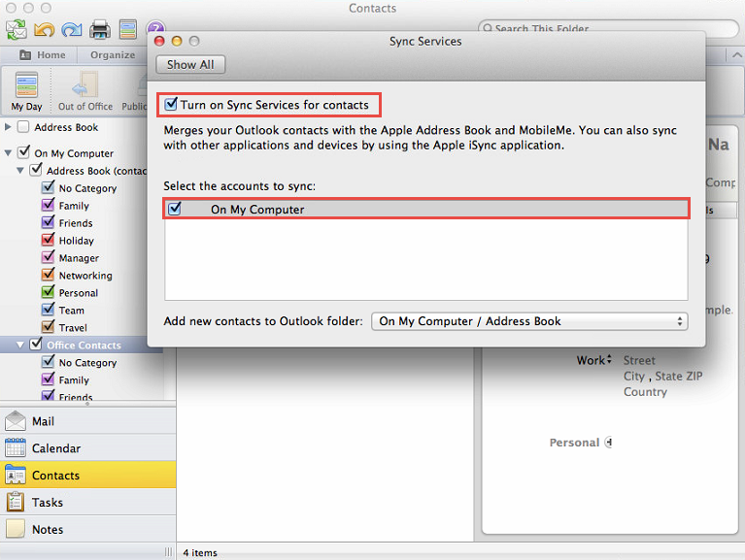Open Tasks view icon
745x560 pixels.
[16, 502]
